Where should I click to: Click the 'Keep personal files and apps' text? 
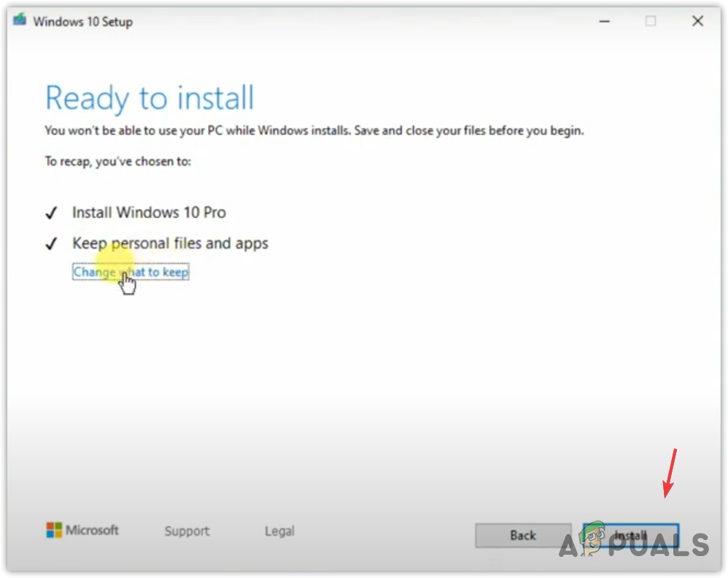[170, 243]
